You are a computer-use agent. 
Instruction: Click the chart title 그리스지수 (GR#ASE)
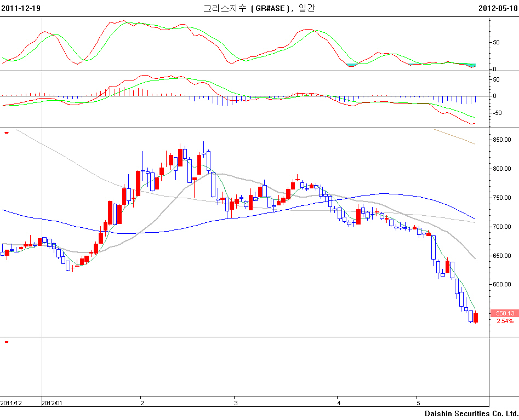259,8
